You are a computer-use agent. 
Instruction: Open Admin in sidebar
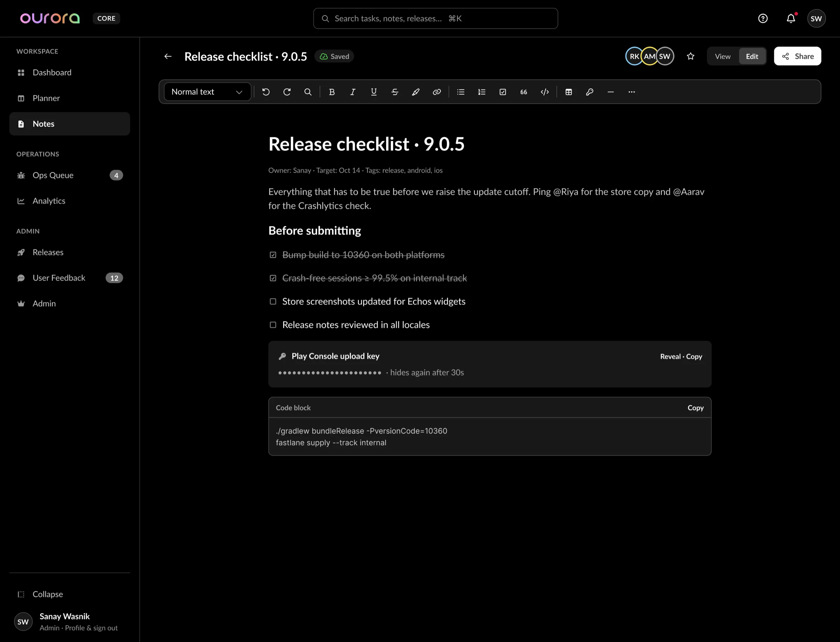(70, 303)
